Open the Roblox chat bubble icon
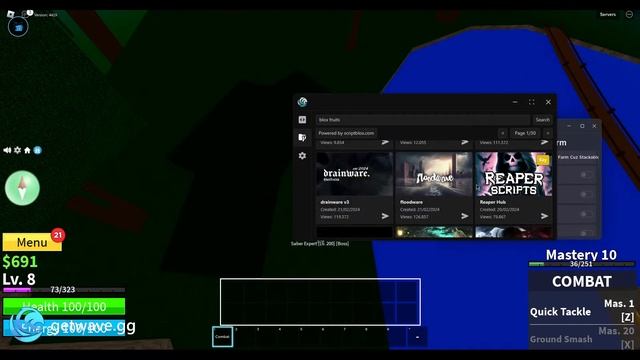The height and width of the screenshot is (360, 640). [25, 14]
